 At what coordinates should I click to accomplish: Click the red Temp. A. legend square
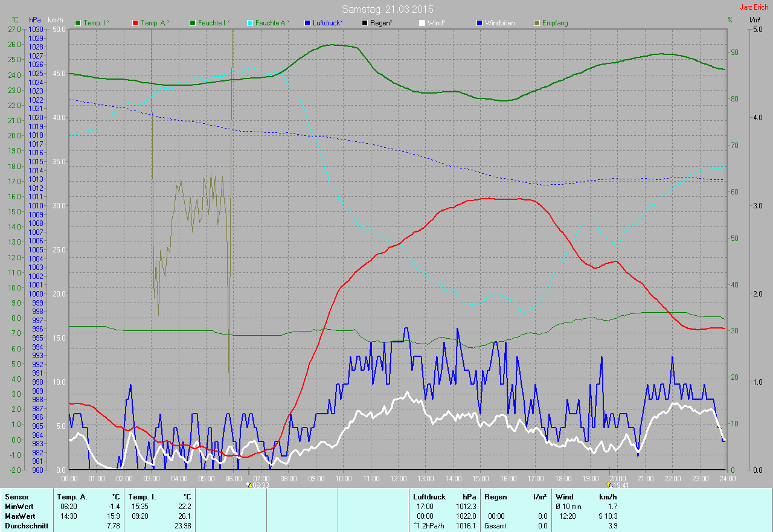click(135, 23)
